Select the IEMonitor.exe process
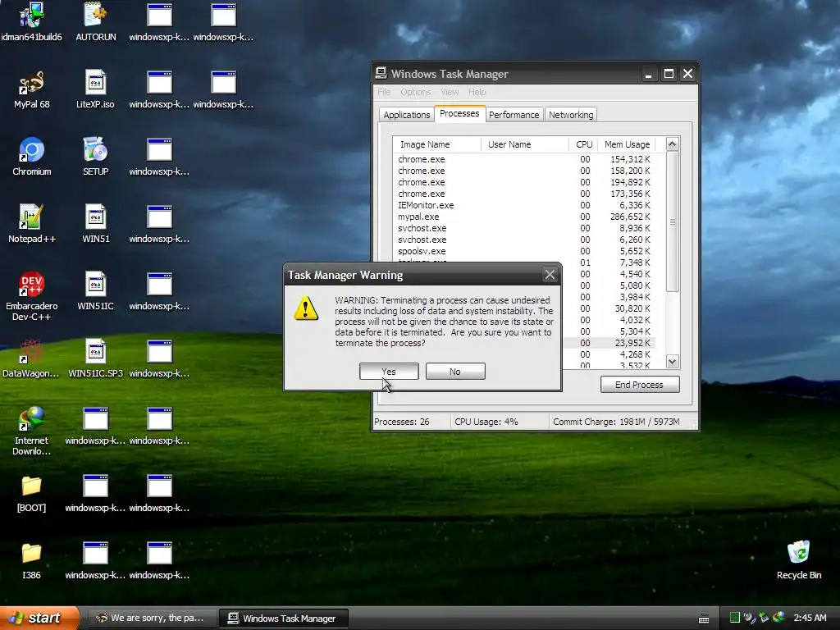This screenshot has height=630, width=840. [x=524, y=205]
